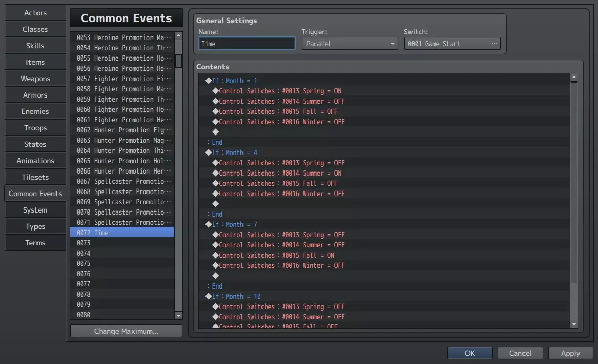Open the Troops tab
The height and width of the screenshot is (364, 598).
coord(35,128)
